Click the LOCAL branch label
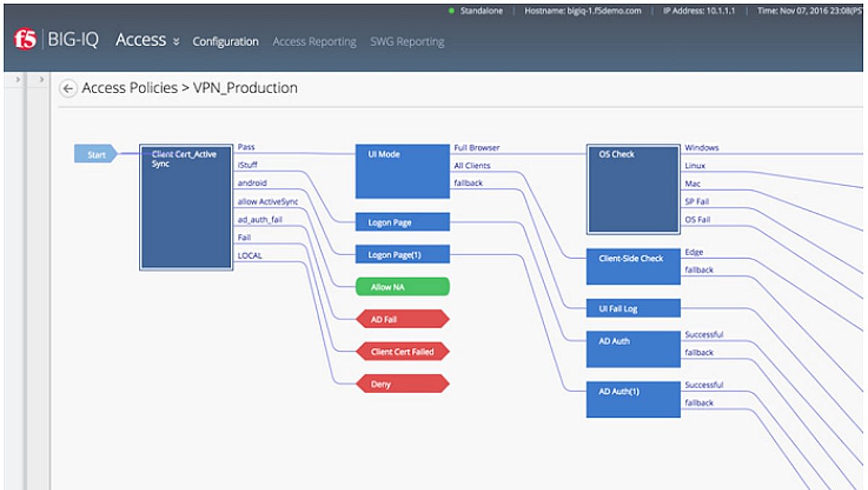This screenshot has height=490, width=868. (250, 254)
